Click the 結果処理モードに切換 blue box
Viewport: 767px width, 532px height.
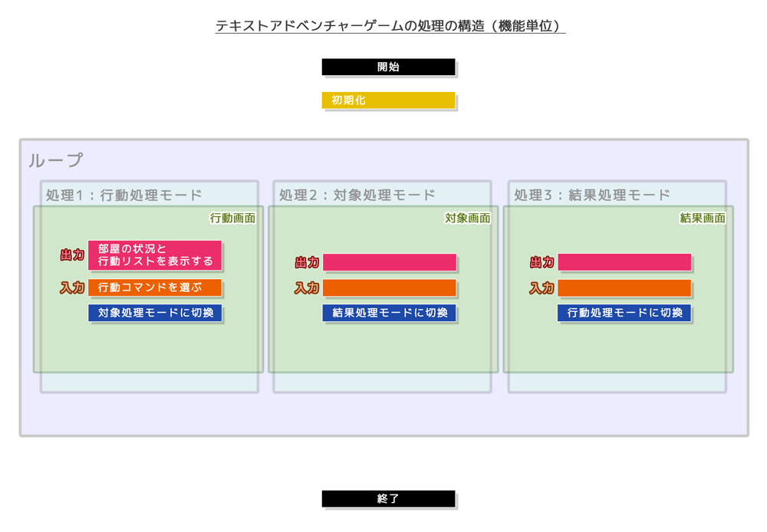(x=390, y=313)
